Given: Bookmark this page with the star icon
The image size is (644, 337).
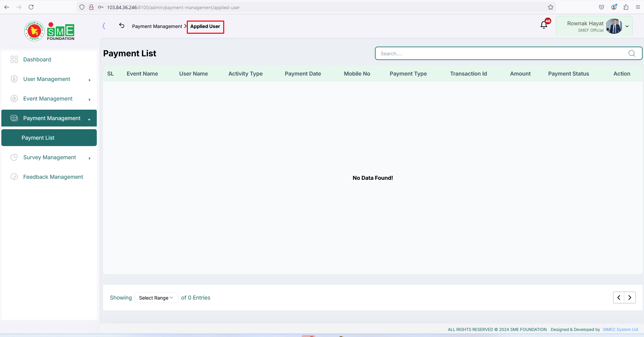Looking at the screenshot, I should coord(551,7).
